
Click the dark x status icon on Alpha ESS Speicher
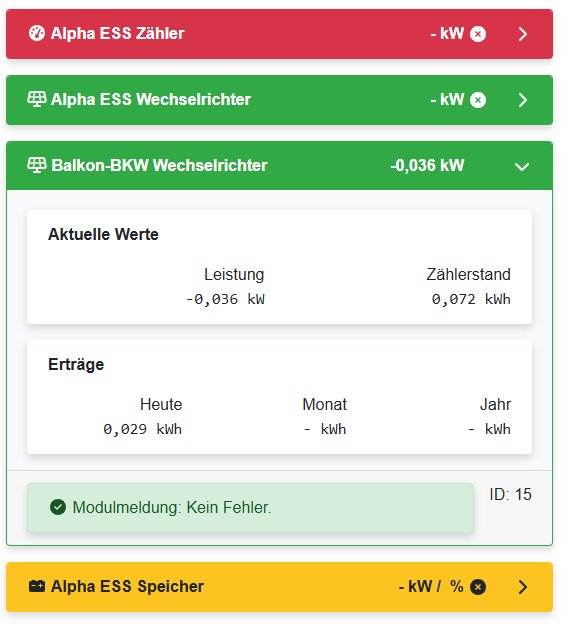pos(477,587)
